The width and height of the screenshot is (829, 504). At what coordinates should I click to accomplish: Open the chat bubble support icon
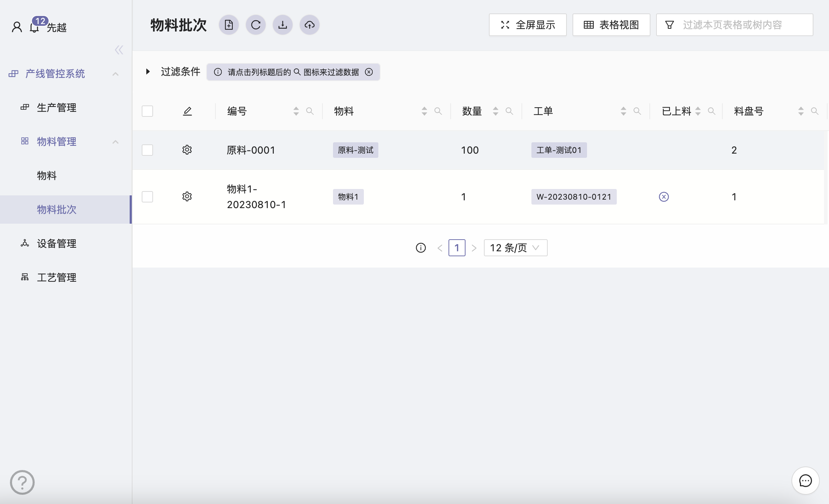(805, 481)
